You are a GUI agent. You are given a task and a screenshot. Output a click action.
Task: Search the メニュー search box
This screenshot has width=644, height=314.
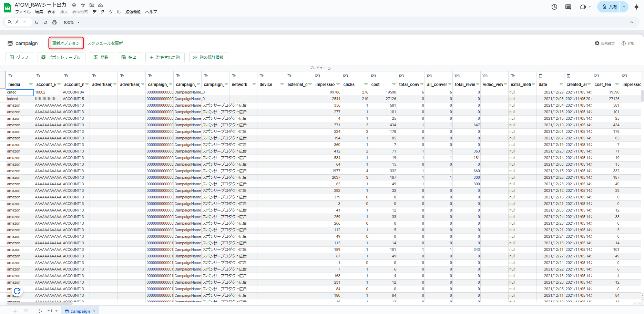(x=19, y=22)
